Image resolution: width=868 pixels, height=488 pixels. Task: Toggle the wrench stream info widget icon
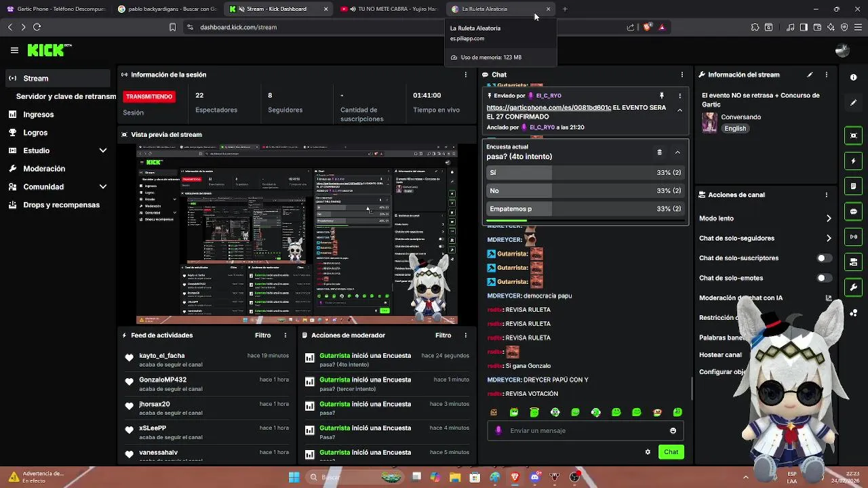tap(853, 287)
